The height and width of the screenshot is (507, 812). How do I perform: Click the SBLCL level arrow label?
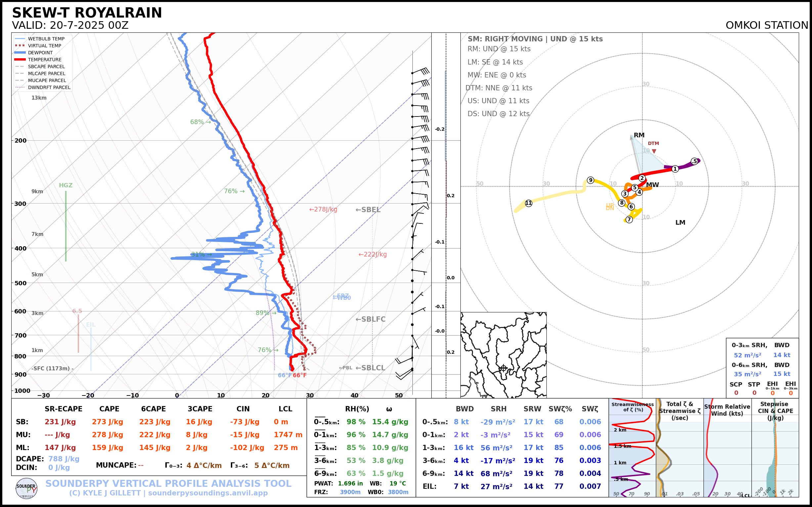(370, 368)
